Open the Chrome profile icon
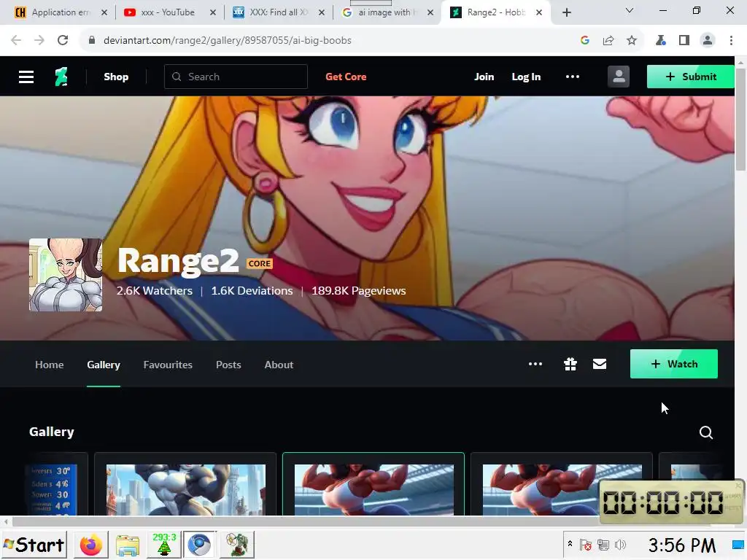 click(708, 41)
